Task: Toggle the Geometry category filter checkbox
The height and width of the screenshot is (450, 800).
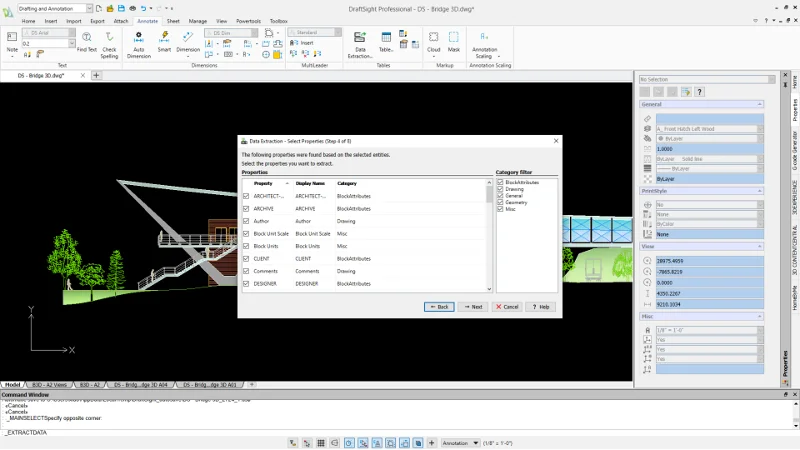Action: point(500,202)
